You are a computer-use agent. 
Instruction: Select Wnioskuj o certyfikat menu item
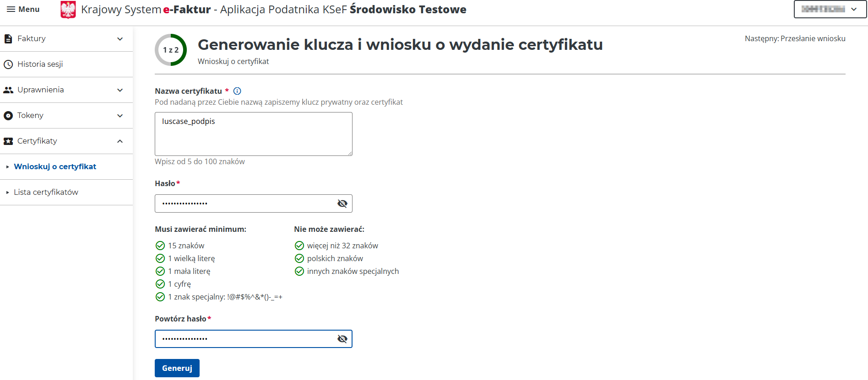pyautogui.click(x=55, y=167)
